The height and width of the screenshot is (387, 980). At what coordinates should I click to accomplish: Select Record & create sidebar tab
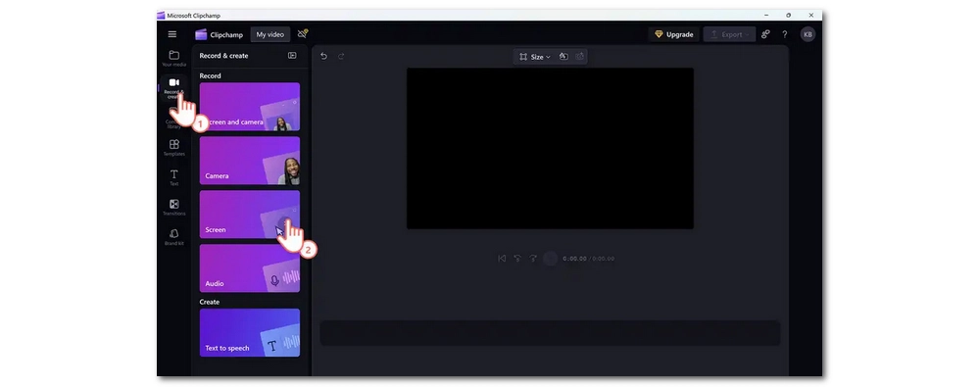tap(173, 88)
